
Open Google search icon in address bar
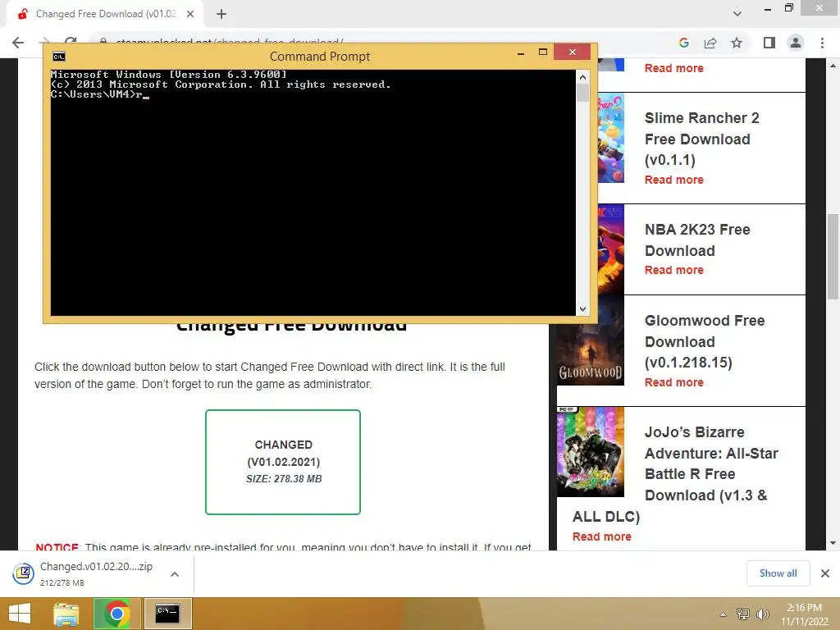(683, 43)
